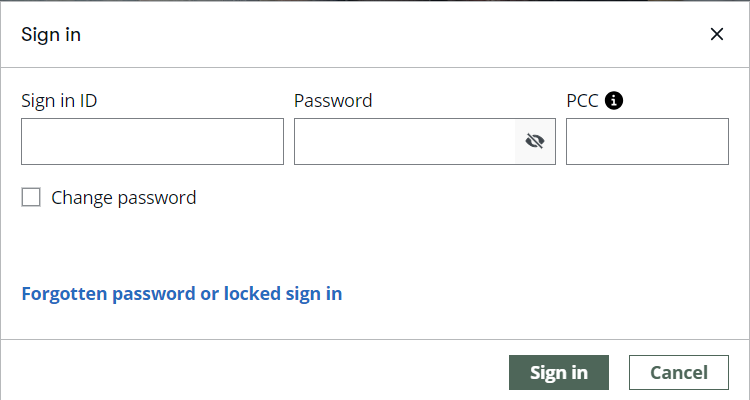
Task: Submit with the green Sign in button
Action: tap(559, 372)
